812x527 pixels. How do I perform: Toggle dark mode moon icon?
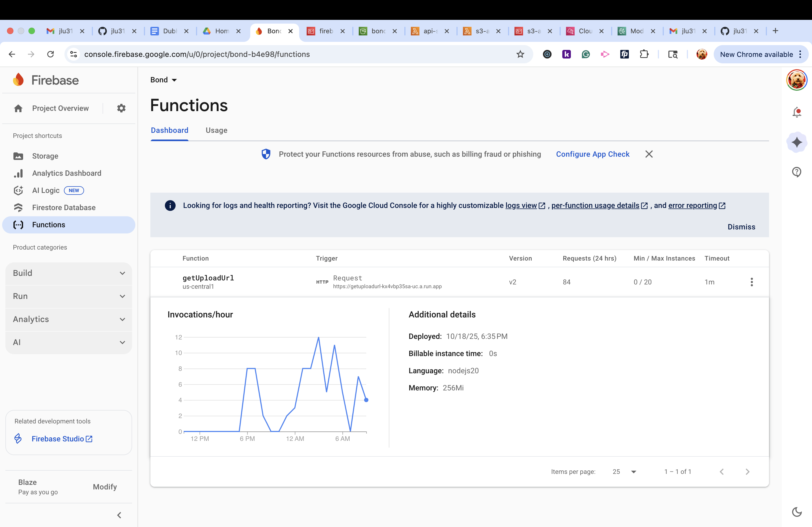(797, 512)
